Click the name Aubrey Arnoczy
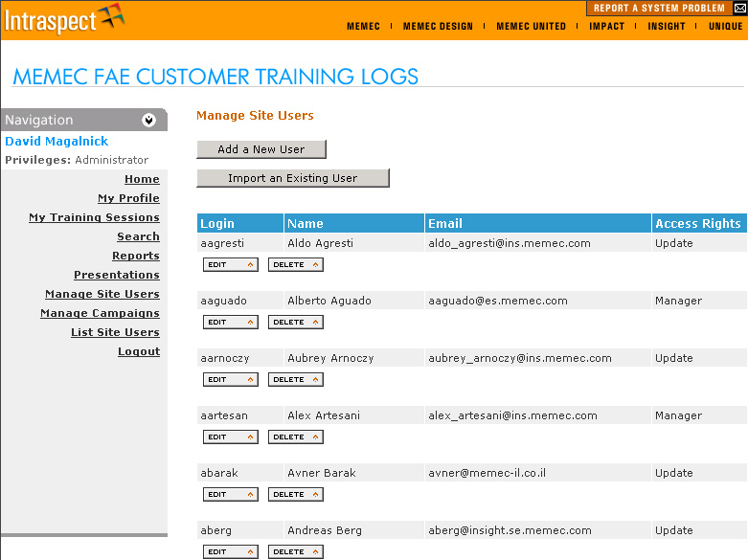The height and width of the screenshot is (560, 748). [x=330, y=358]
